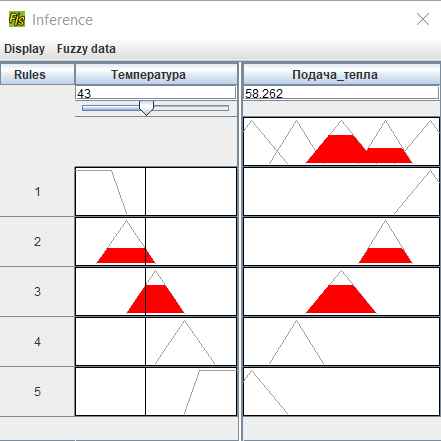Click the Температура column header
Image resolution: width=441 pixels, height=441 pixels.
pyautogui.click(x=156, y=74)
